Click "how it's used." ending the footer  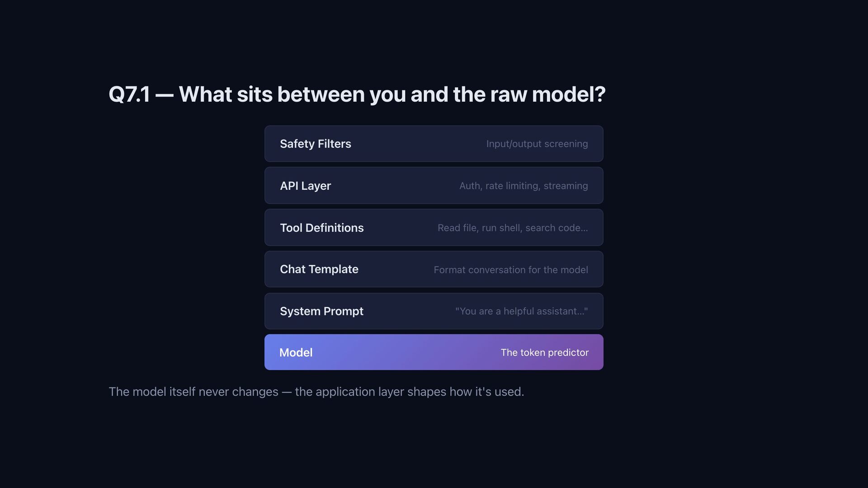pos(486,392)
